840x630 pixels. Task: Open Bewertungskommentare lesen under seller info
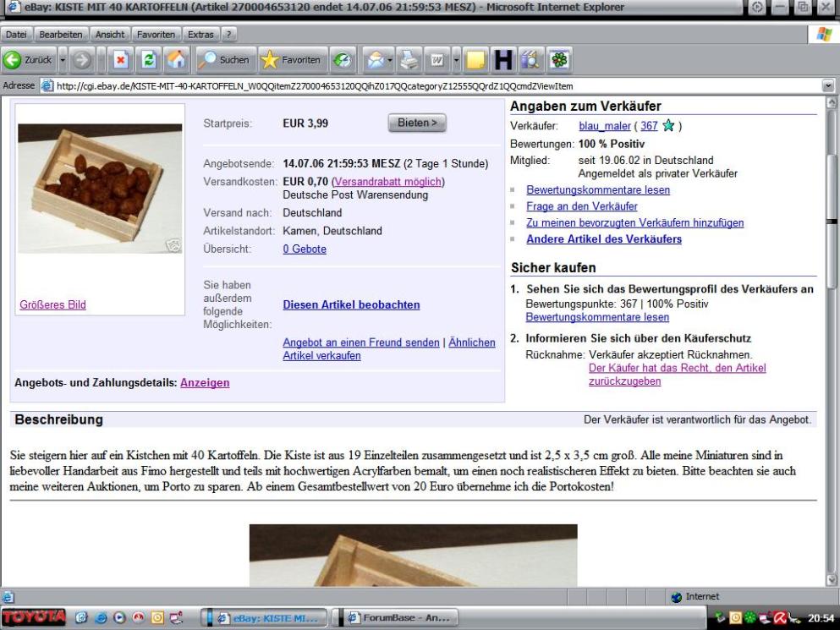click(598, 189)
